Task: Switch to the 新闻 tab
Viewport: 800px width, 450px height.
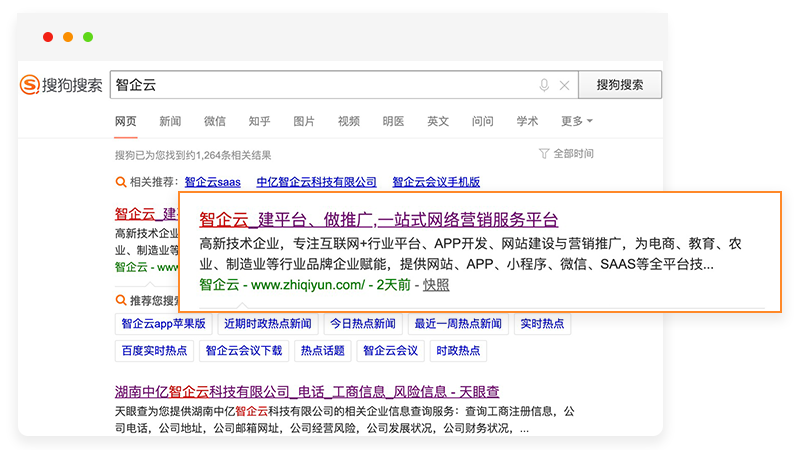Action: [170, 121]
